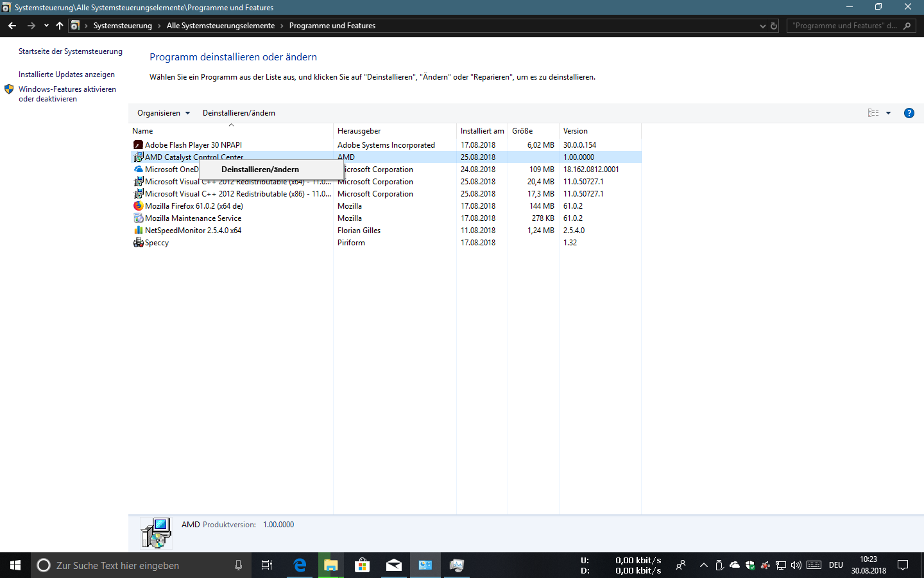Screen dimensions: 924x578
Task: Navigate to Alle Systemsteuerungselemente breadcrumb
Action: [221, 26]
